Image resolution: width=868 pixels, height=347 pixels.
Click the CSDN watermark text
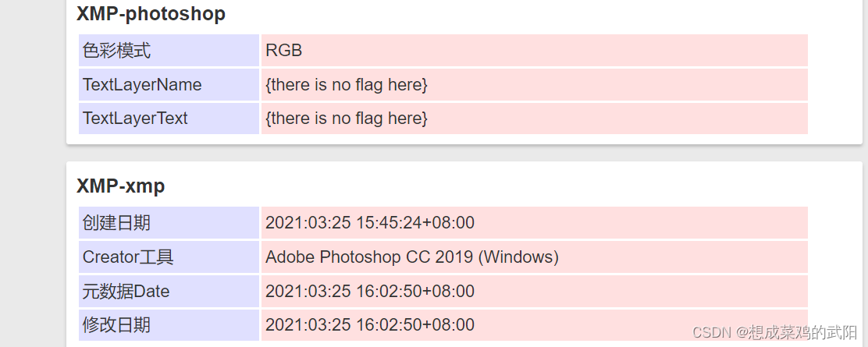(713, 332)
